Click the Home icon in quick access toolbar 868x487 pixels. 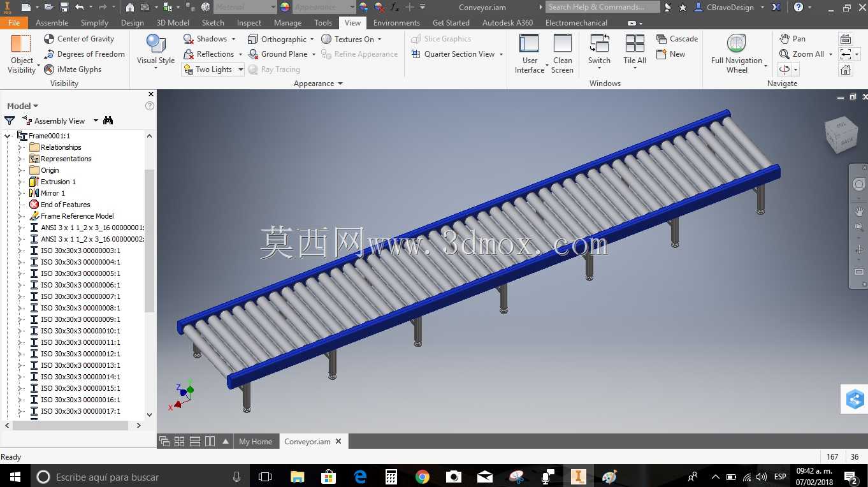[129, 7]
